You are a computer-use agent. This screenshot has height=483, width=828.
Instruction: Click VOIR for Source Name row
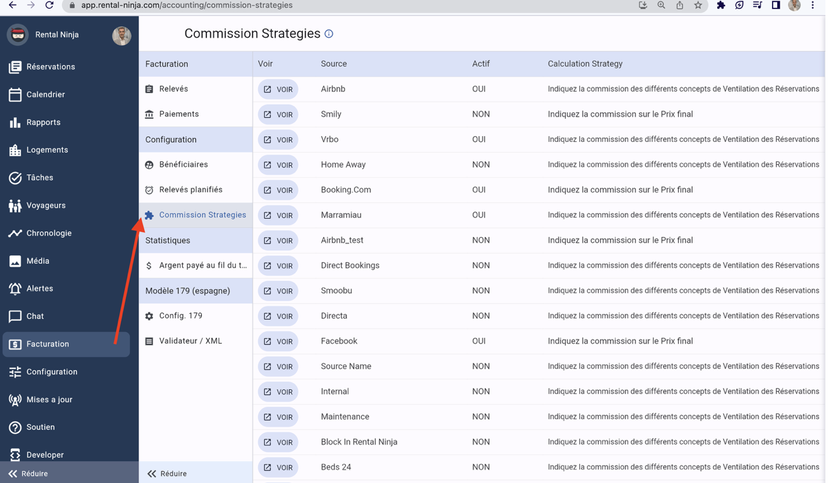coord(278,366)
